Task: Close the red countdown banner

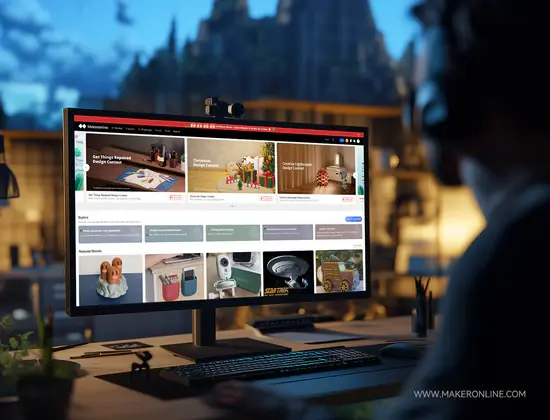Action: pos(359,134)
